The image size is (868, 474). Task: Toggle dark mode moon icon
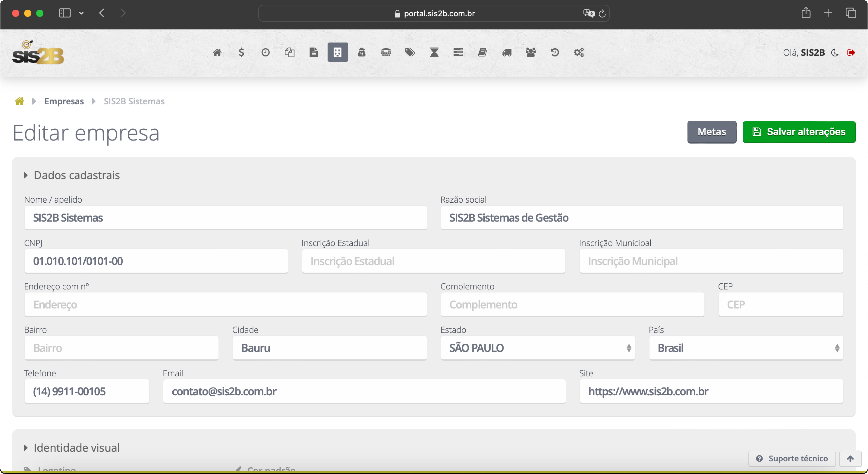pos(835,53)
